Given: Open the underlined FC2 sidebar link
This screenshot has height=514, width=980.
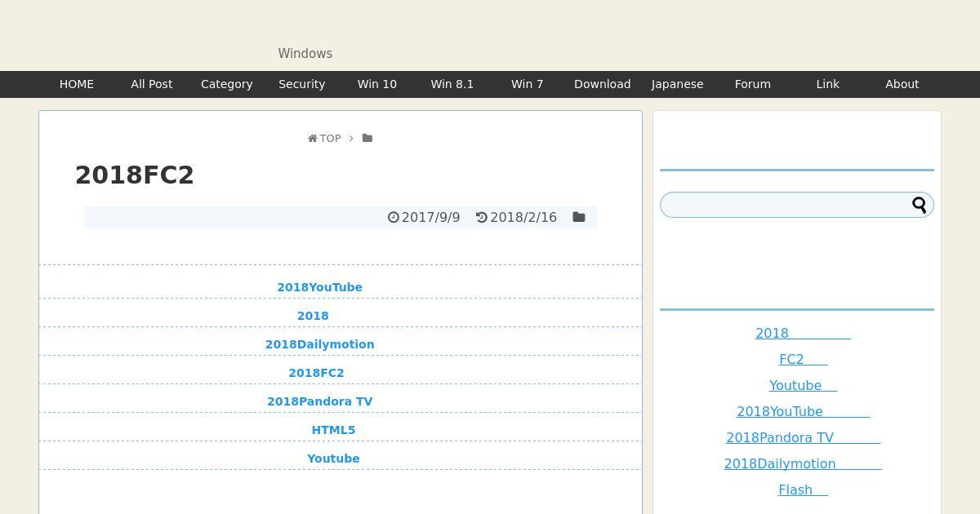Looking at the screenshot, I should coord(803,359).
